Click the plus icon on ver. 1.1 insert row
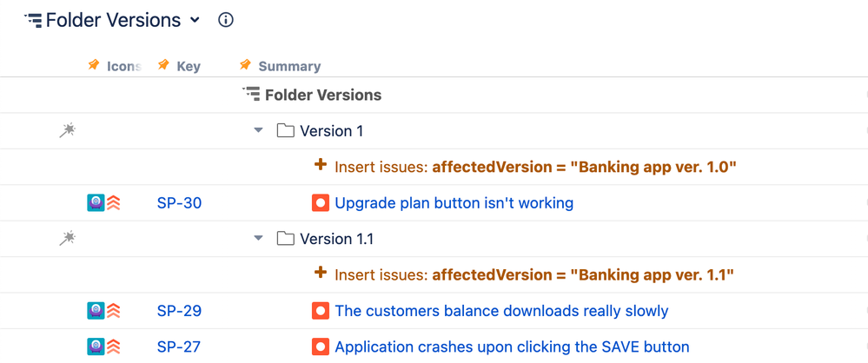The width and height of the screenshot is (868, 363). (321, 274)
